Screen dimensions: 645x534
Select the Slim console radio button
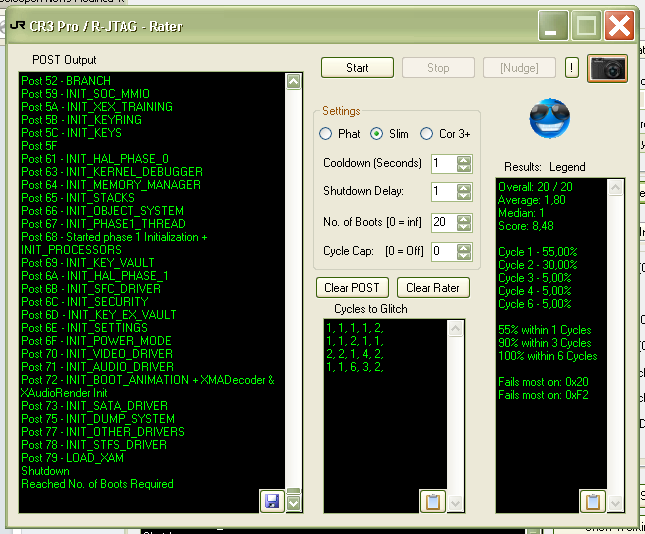pyautogui.click(x=377, y=134)
